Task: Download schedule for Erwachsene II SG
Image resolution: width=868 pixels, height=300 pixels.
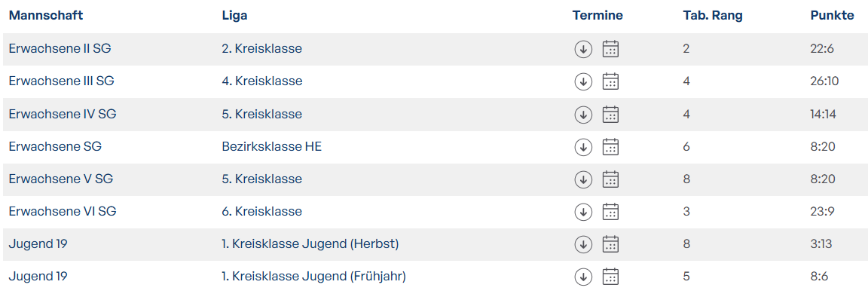Action: (x=583, y=49)
